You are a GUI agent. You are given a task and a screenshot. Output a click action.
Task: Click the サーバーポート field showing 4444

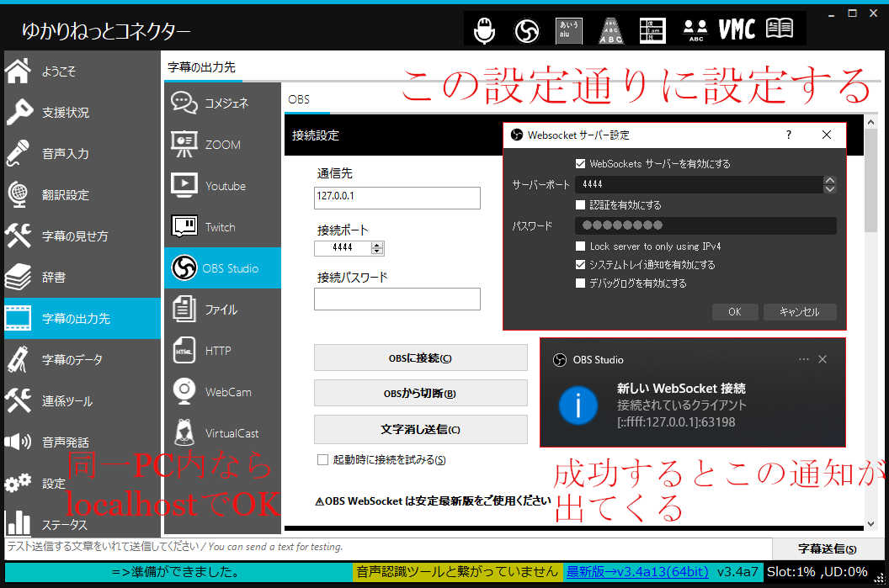[699, 184]
